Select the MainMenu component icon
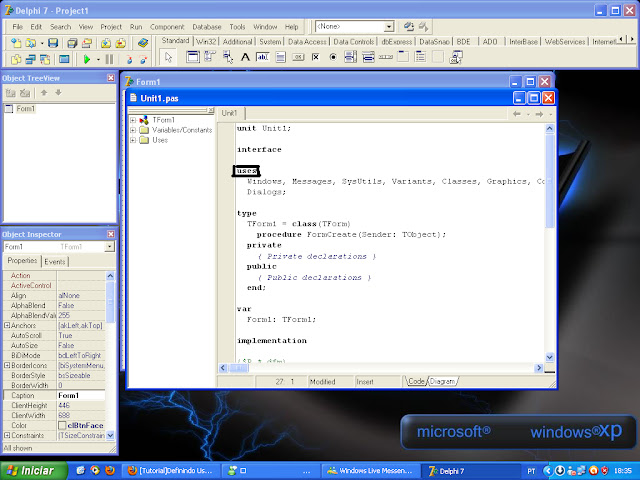The image size is (640, 480). tap(210, 57)
